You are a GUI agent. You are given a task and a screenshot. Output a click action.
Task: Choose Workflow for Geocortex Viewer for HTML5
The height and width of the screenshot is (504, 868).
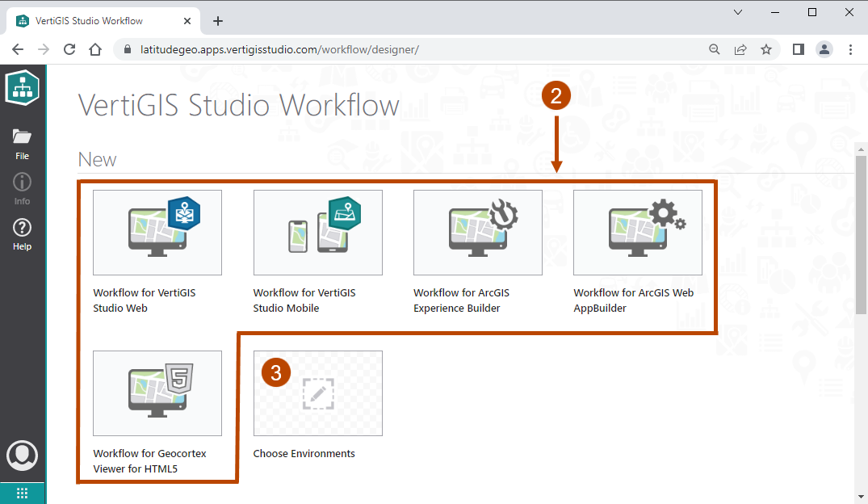point(157,393)
